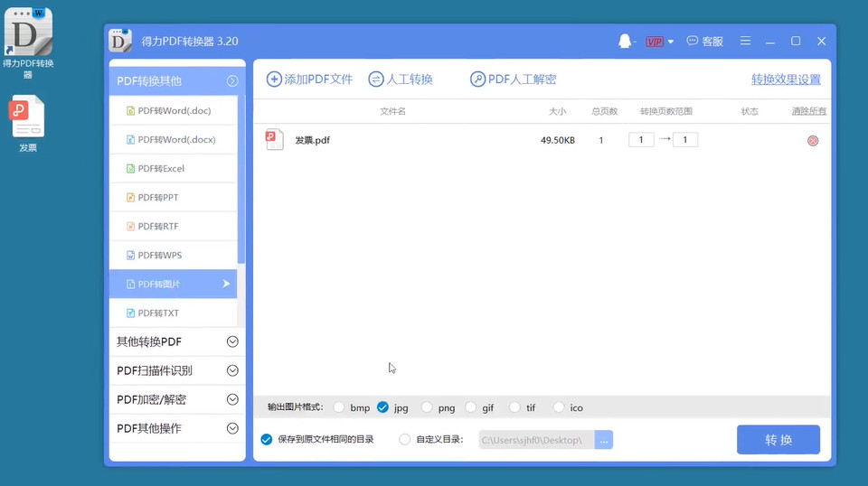Expand PDF扫描件识别 section

pyautogui.click(x=177, y=370)
